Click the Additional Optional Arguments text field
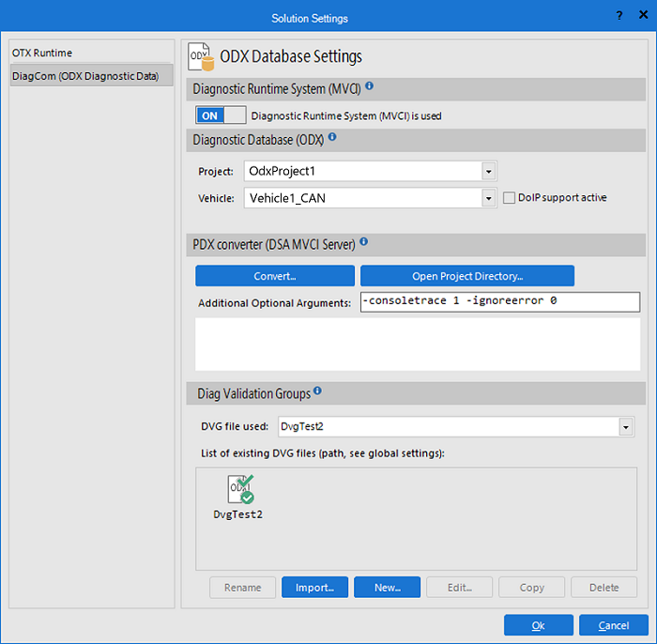This screenshot has width=657, height=644. pyautogui.click(x=499, y=302)
